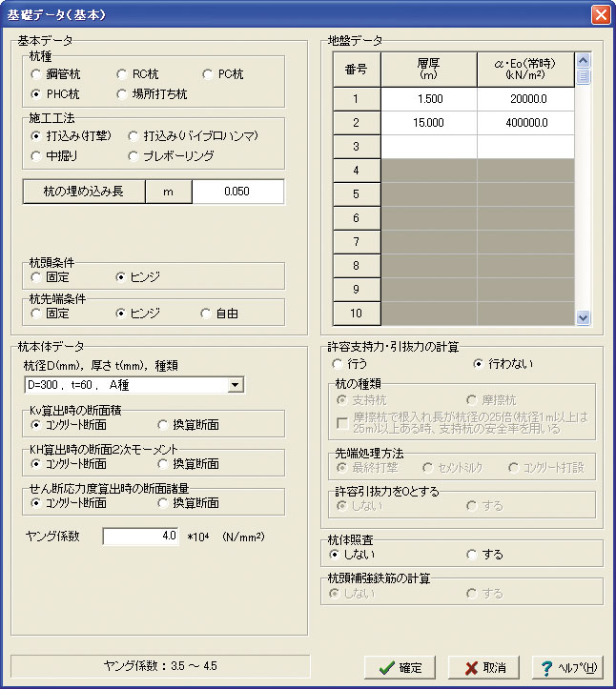Click row 2 層厚 cell 15.000
The height and width of the screenshot is (689, 616).
pos(429,123)
